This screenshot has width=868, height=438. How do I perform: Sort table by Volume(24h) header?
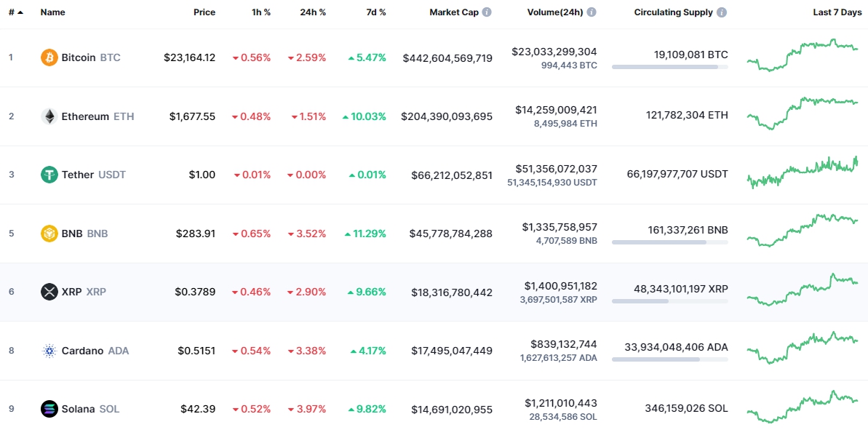pyautogui.click(x=554, y=12)
